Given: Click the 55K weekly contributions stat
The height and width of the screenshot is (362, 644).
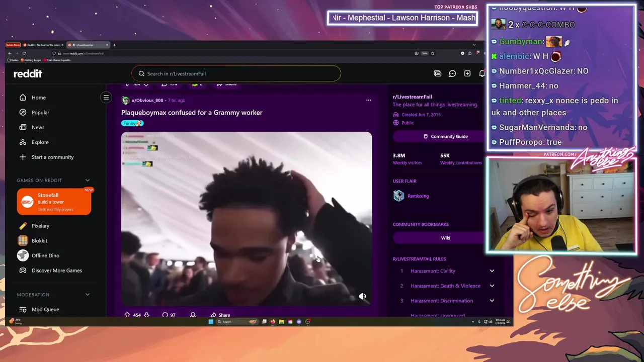Looking at the screenshot, I should (461, 159).
